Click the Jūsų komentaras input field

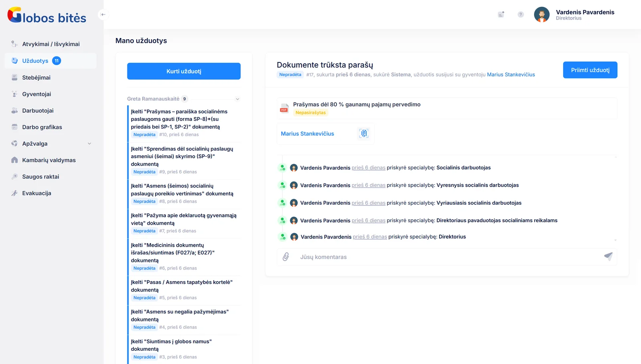(x=447, y=257)
